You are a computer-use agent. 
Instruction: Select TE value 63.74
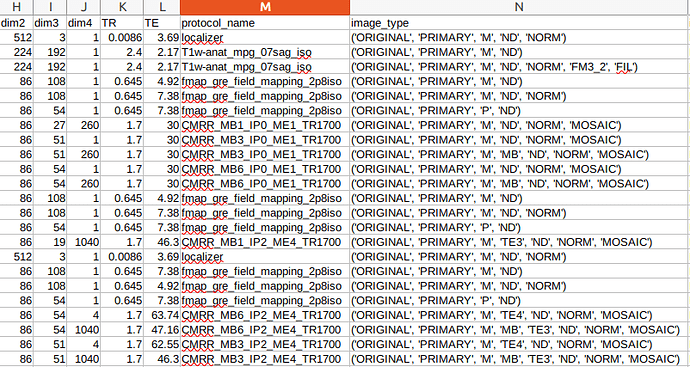click(162, 315)
